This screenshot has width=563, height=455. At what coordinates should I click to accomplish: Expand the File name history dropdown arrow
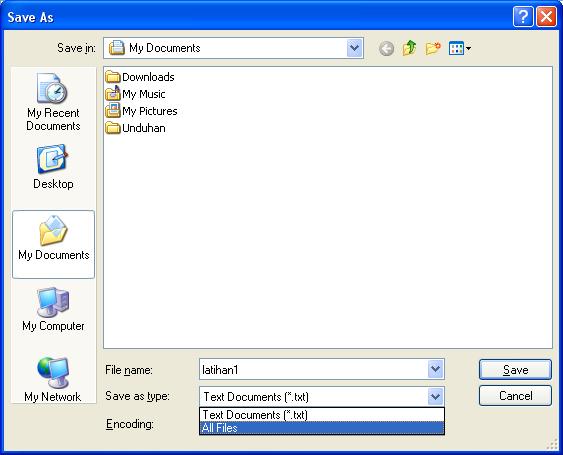[x=436, y=369]
